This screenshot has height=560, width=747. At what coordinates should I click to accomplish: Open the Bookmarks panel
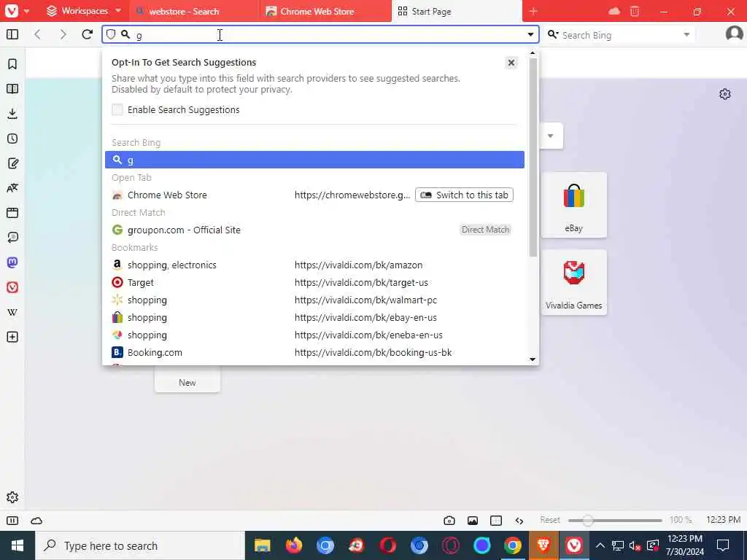(12, 64)
